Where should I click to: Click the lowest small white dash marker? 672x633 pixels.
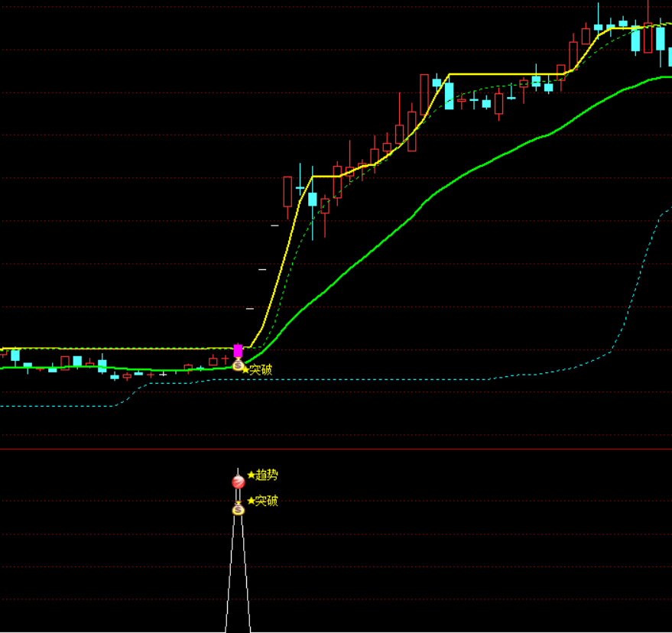(x=249, y=309)
